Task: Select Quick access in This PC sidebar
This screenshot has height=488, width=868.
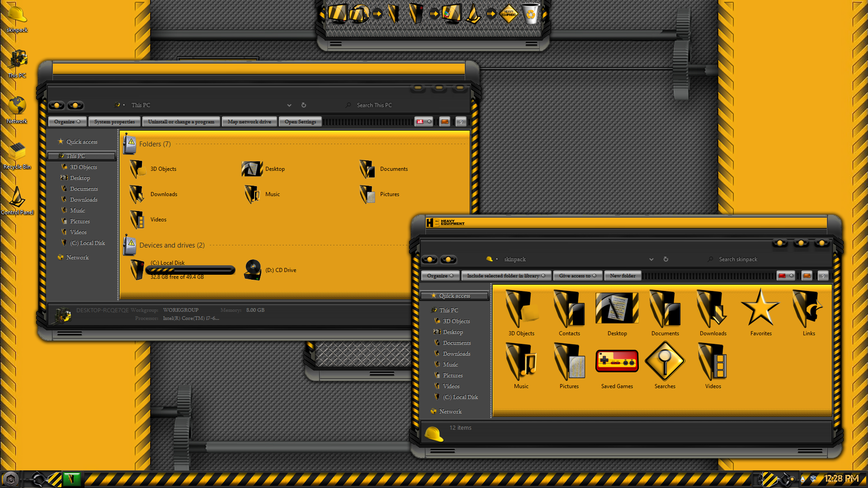Action: [x=81, y=142]
